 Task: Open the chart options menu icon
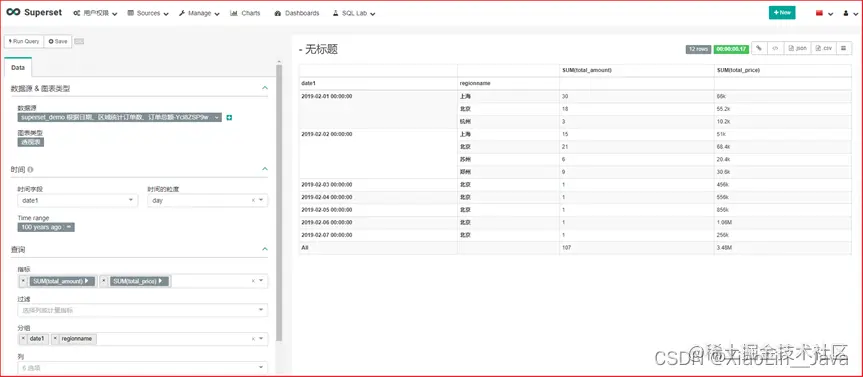click(x=844, y=48)
